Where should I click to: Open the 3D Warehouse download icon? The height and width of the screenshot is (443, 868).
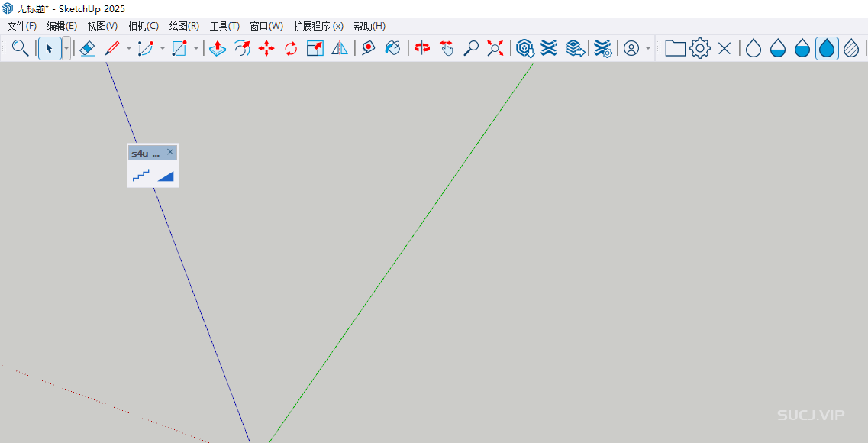pos(524,48)
